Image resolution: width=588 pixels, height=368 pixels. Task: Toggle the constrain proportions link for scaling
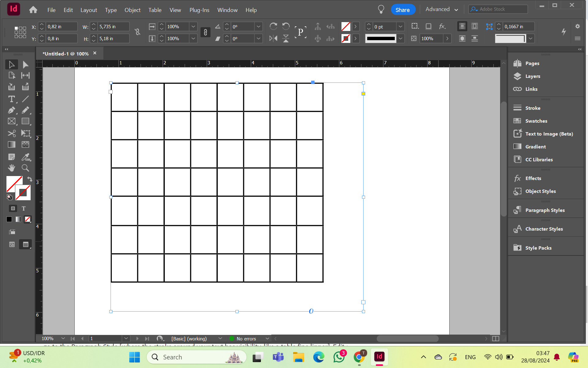click(205, 32)
